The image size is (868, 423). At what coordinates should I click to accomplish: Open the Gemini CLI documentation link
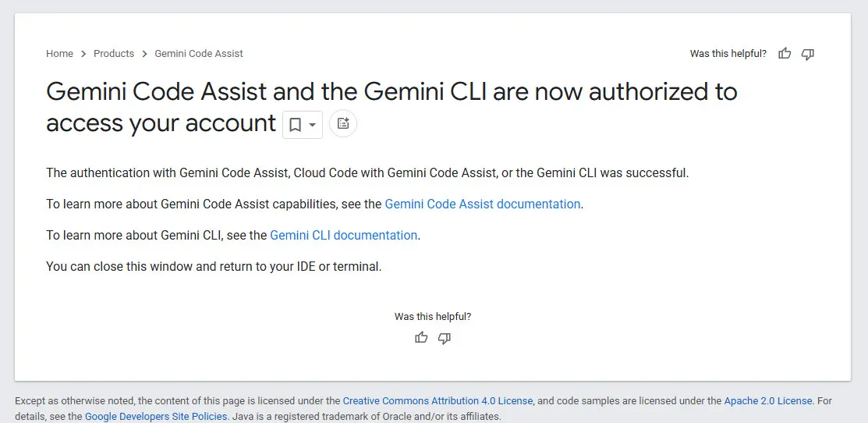344,235
